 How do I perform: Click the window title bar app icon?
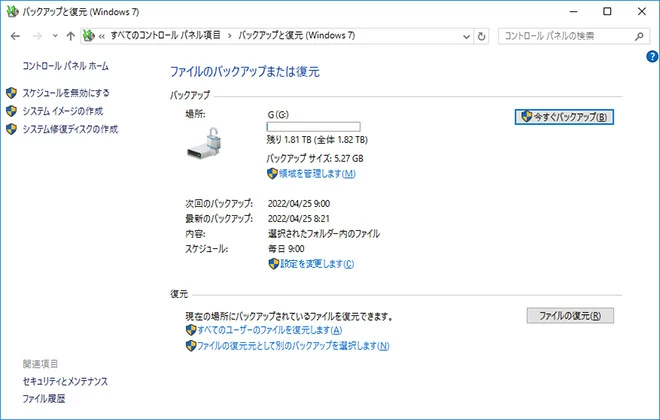[x=12, y=11]
